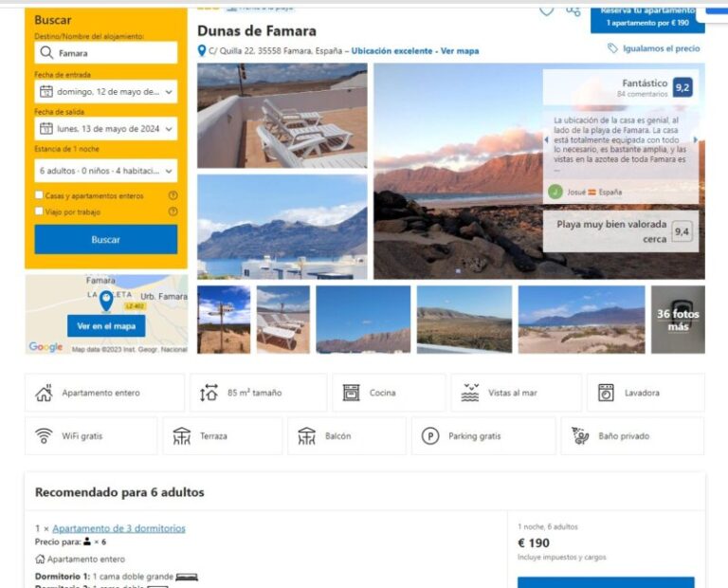
Task: Tick the Viaje por trabajo checkbox
Action: click(x=39, y=211)
